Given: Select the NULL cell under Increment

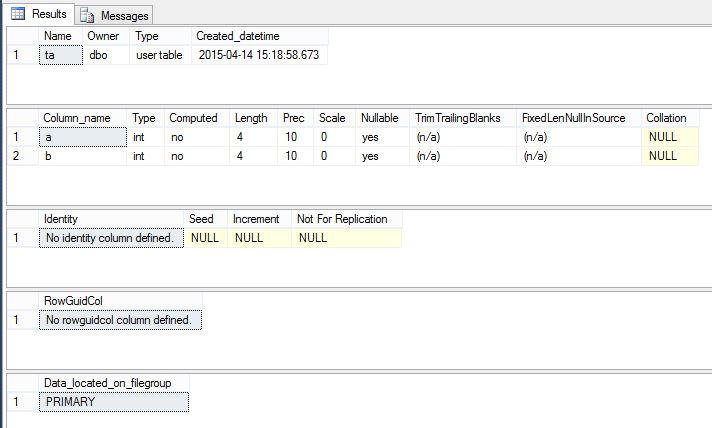Looking at the screenshot, I should tap(259, 238).
